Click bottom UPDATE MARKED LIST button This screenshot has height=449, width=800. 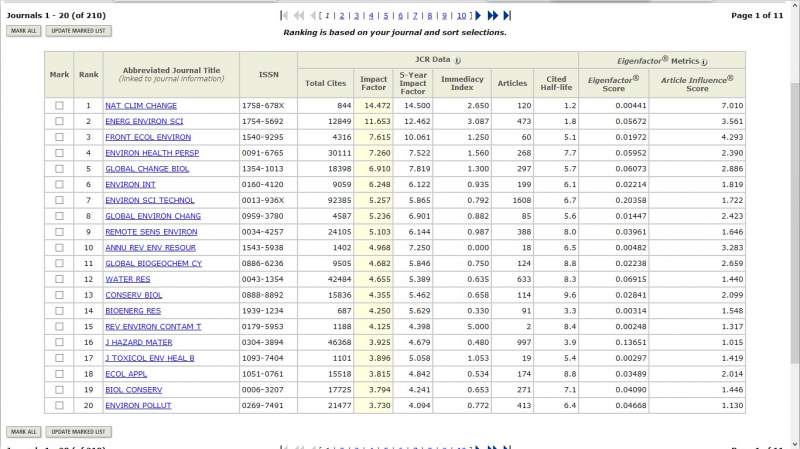click(x=78, y=432)
